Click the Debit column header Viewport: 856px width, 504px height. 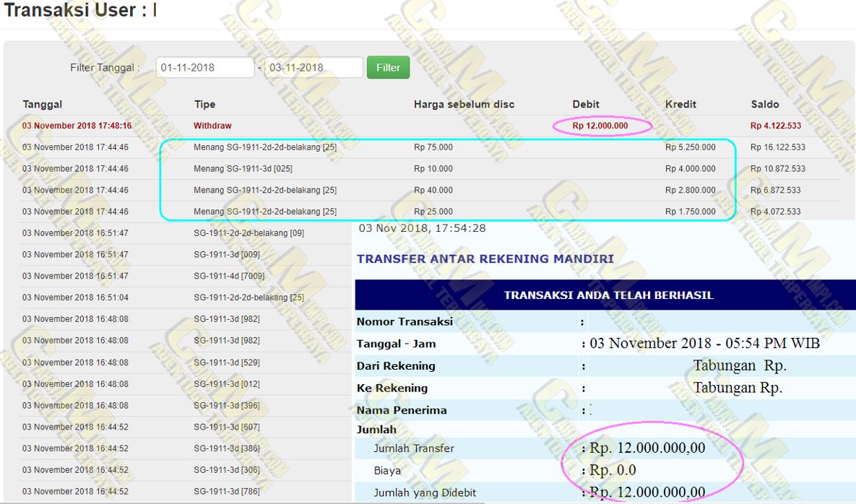[x=586, y=104]
